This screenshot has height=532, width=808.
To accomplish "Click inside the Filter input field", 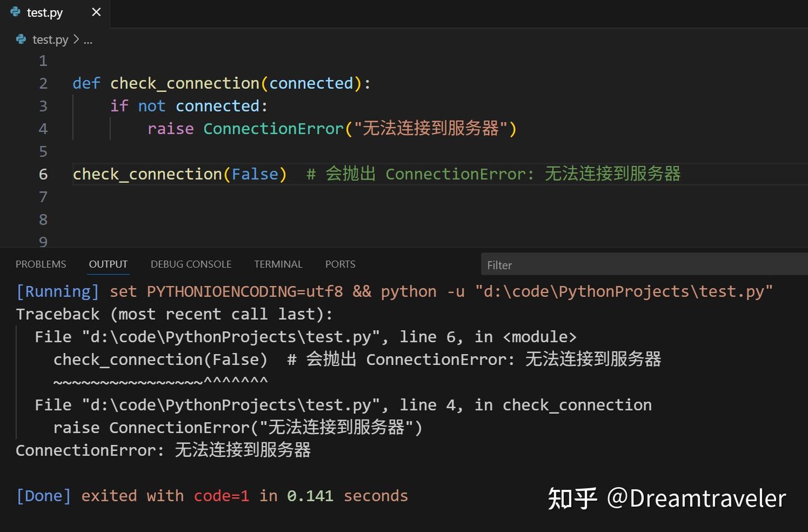I will click(x=617, y=264).
